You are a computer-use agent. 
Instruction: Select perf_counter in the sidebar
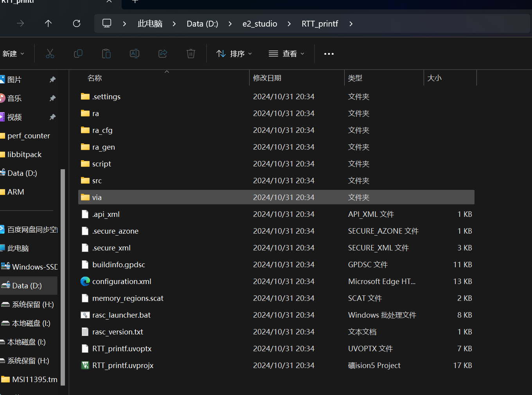point(29,136)
